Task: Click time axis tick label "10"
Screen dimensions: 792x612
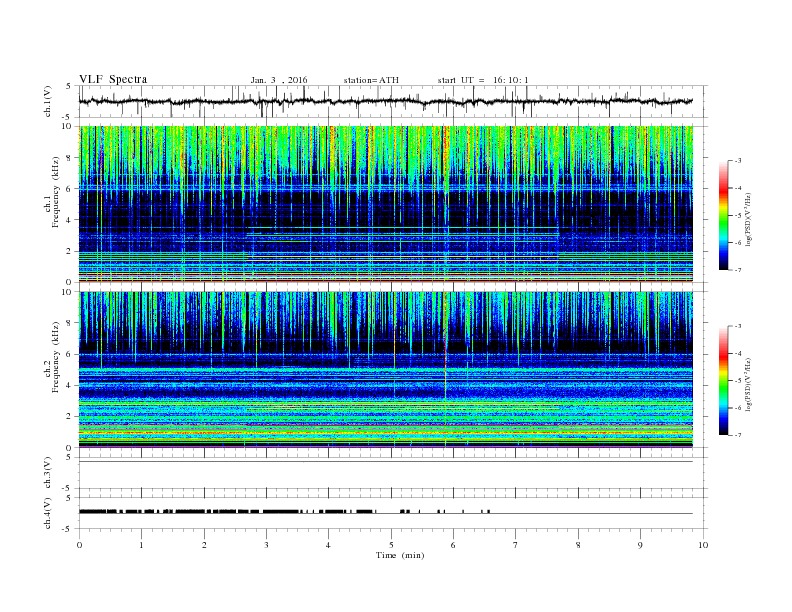Action: pos(703,545)
